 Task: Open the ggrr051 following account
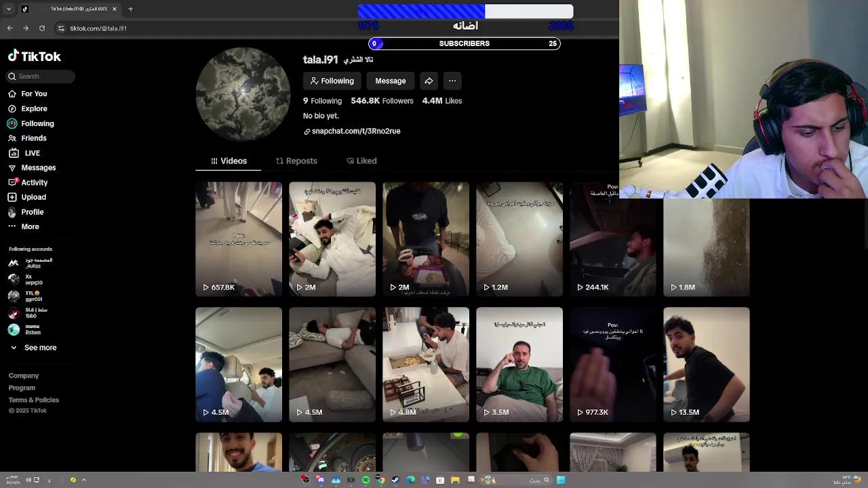(x=26, y=296)
